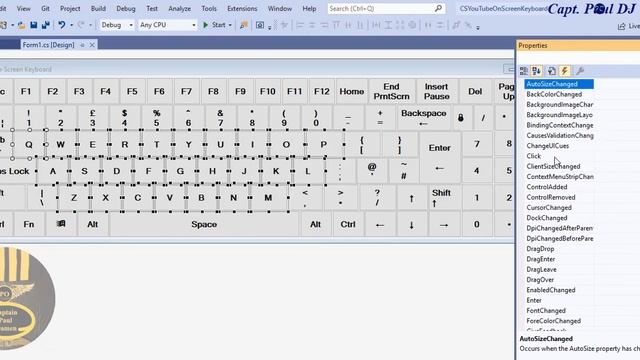Open the standard toolbar overflow arrow

coord(270,27)
